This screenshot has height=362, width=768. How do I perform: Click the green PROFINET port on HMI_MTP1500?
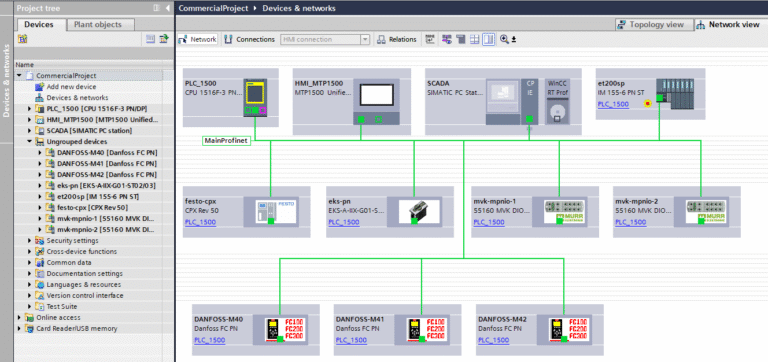coord(361,119)
